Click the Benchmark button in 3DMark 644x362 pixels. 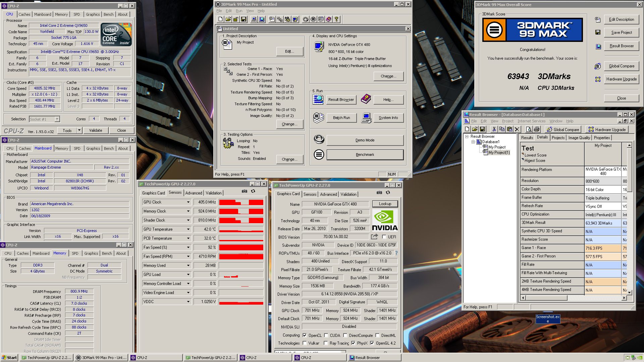click(x=365, y=155)
